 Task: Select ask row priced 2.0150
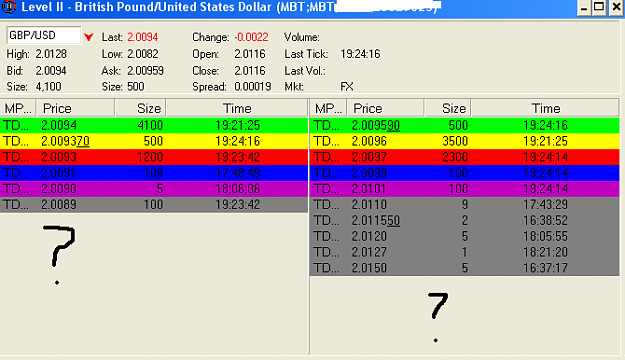click(x=465, y=268)
